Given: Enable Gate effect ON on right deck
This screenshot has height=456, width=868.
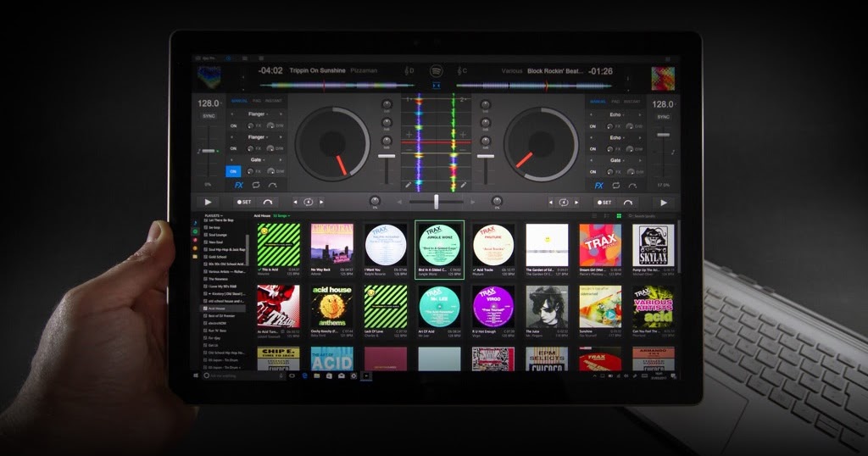Looking at the screenshot, I should click(593, 172).
